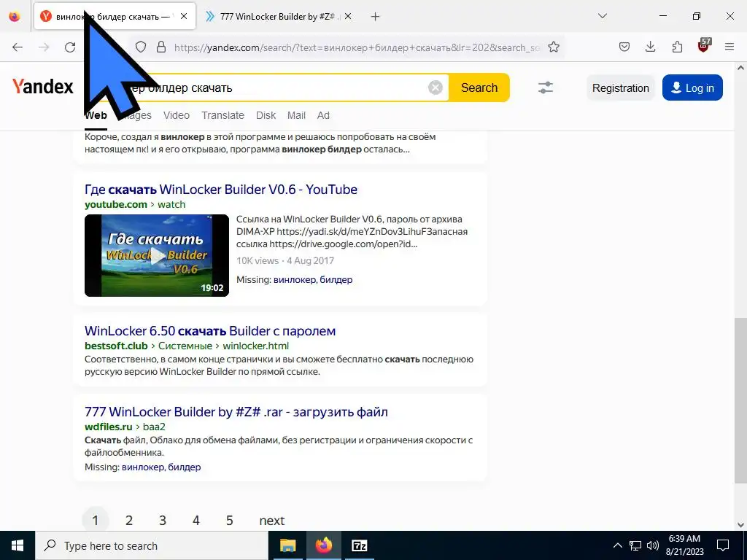Image resolution: width=747 pixels, height=560 pixels.
Task: Go to next results page
Action: (x=272, y=521)
